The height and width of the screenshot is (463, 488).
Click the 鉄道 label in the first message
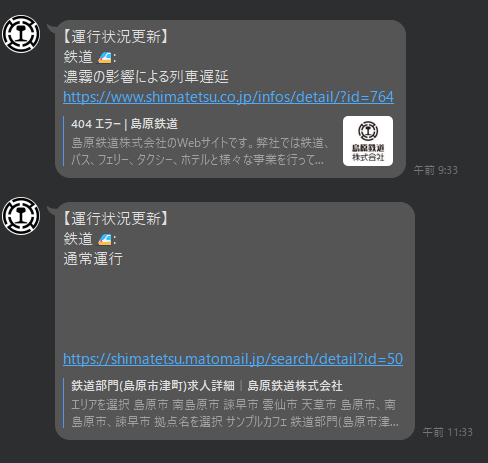78,57
